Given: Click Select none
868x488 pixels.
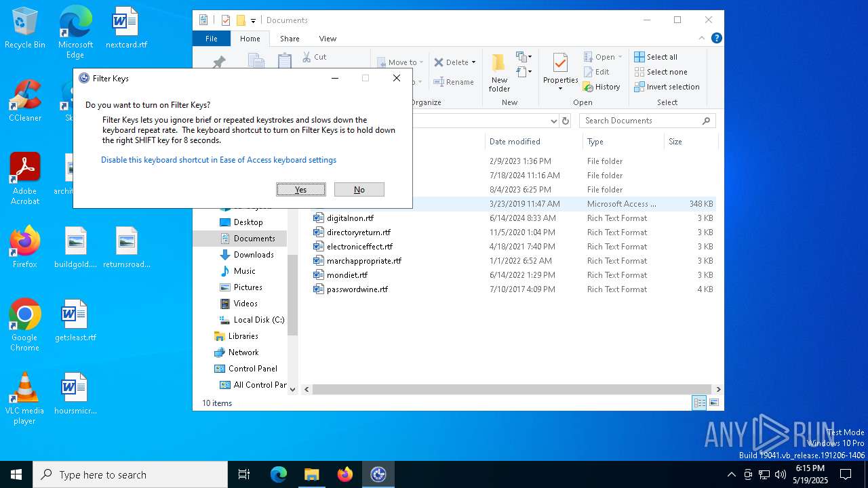Looking at the screenshot, I should 660,72.
